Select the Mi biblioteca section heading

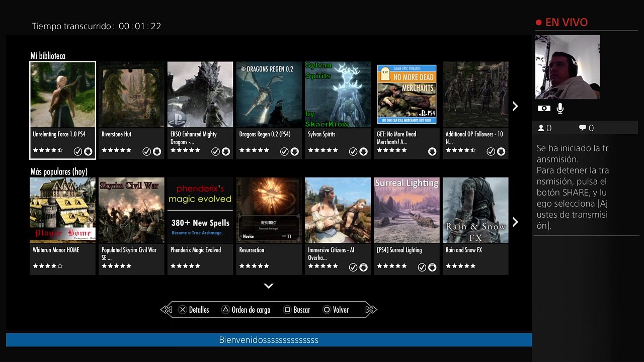click(48, 56)
